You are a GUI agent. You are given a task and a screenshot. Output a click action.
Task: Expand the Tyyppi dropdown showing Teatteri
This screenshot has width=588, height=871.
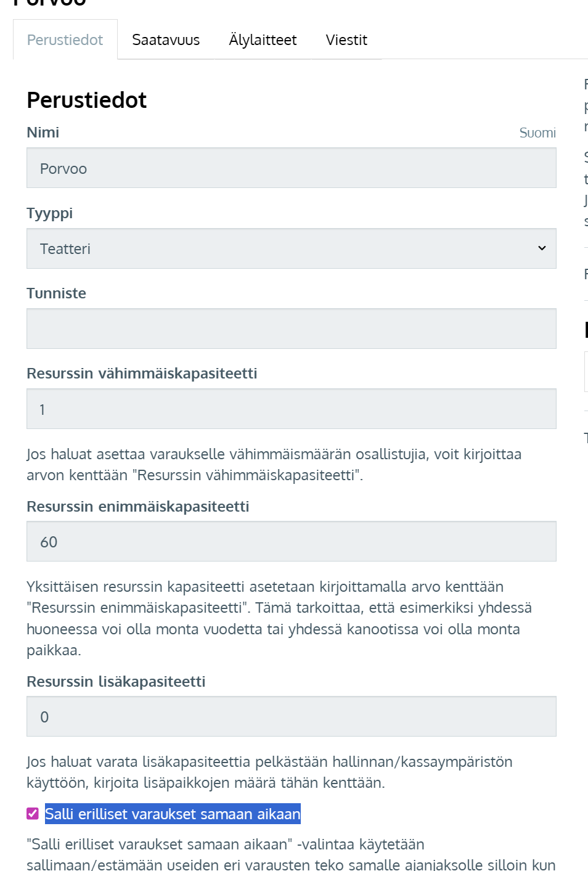point(291,249)
